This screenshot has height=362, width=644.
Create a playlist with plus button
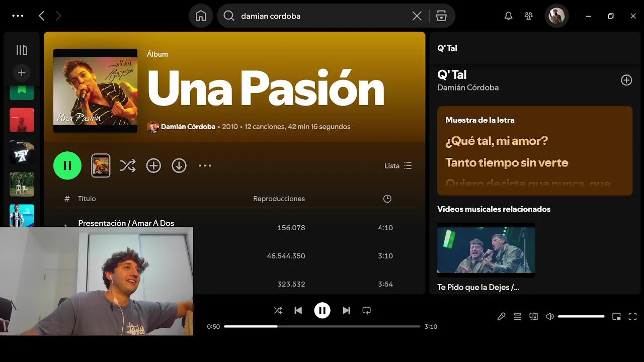click(x=22, y=73)
